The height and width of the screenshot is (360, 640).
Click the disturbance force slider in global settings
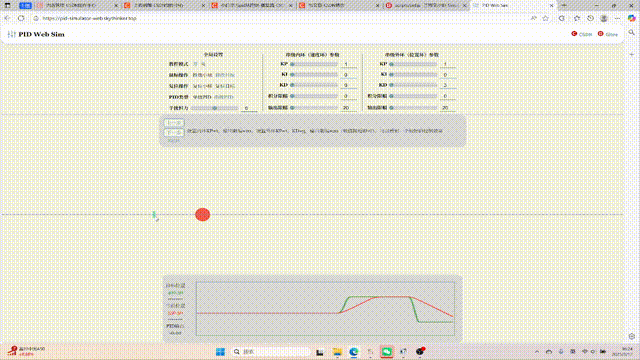click(214, 108)
